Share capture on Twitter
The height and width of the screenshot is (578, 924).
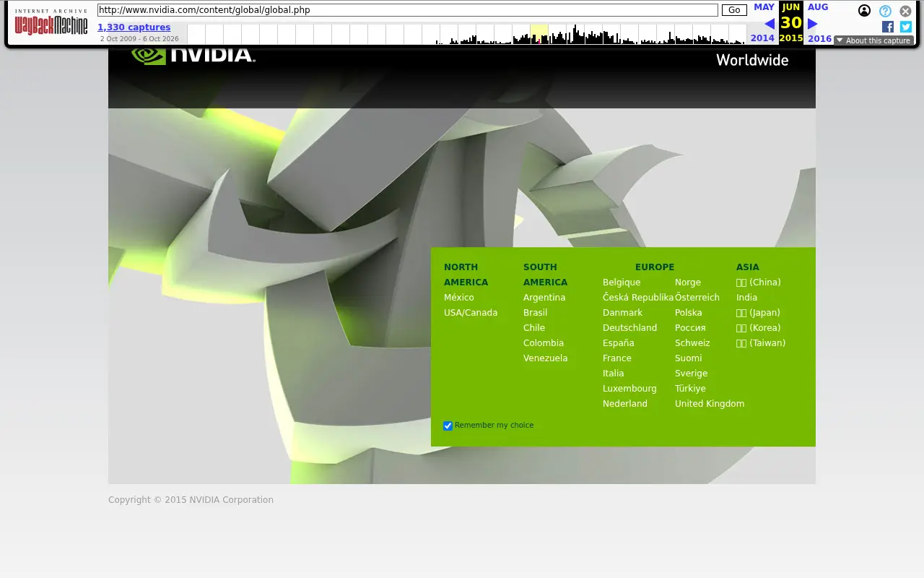[906, 27]
